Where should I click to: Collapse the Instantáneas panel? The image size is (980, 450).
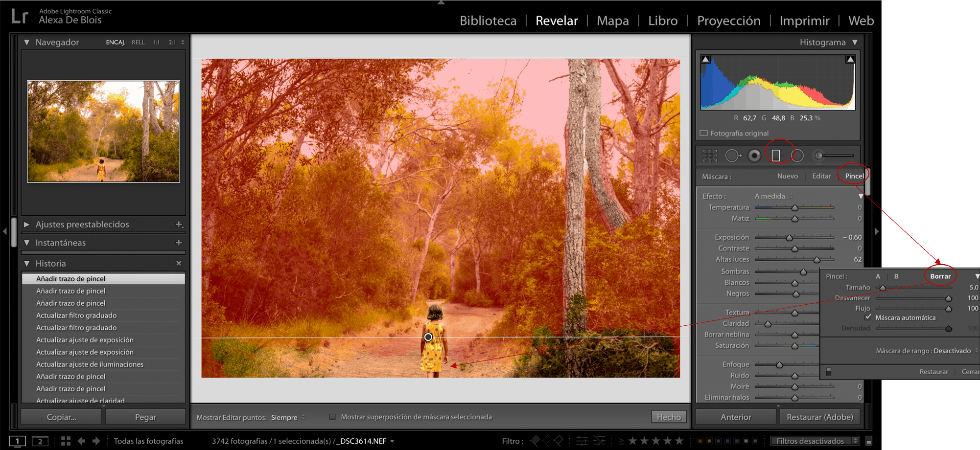pos(27,243)
